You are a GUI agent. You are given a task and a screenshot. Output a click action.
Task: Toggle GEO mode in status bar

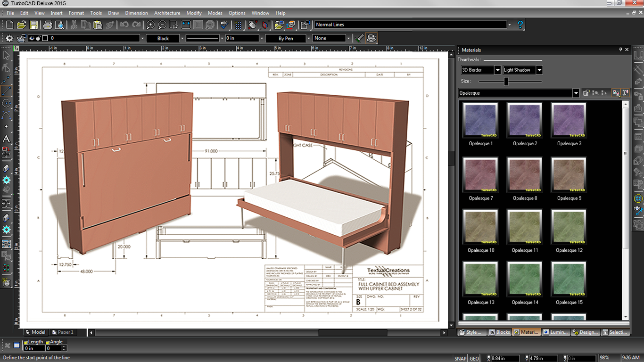[x=474, y=358]
